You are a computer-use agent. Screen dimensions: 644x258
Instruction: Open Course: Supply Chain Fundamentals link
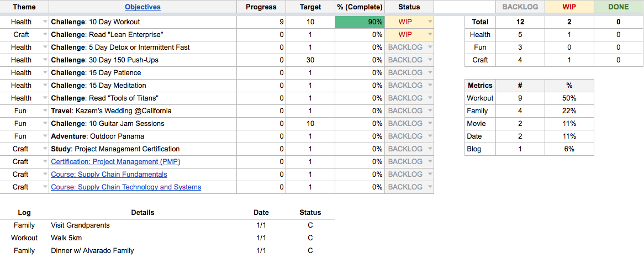tap(109, 175)
